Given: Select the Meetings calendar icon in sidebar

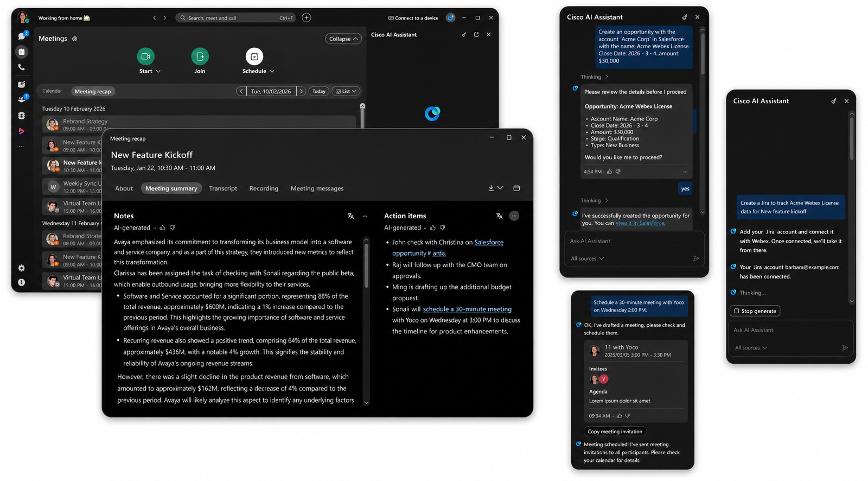Looking at the screenshot, I should tap(22, 52).
